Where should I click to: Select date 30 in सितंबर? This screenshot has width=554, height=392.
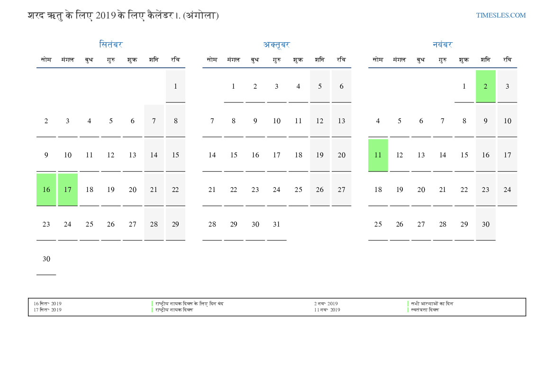[46, 259]
